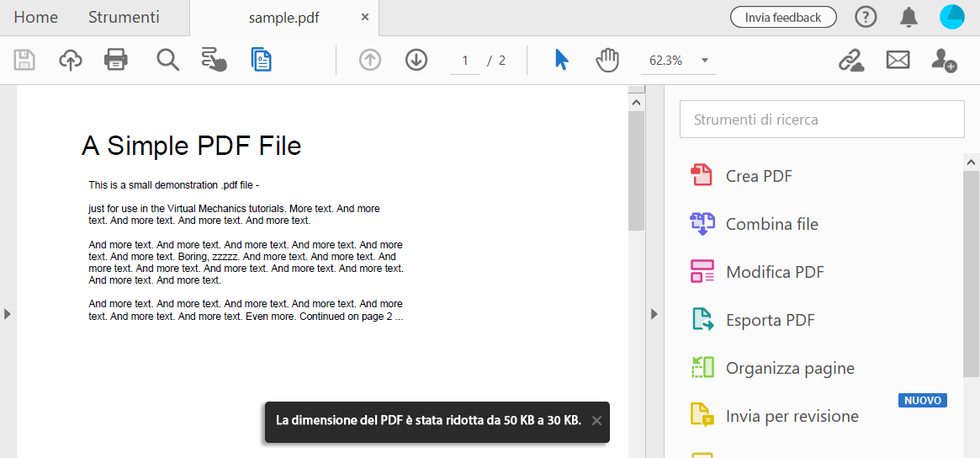Open notifications bell icon
This screenshot has height=458, width=980.
(908, 18)
